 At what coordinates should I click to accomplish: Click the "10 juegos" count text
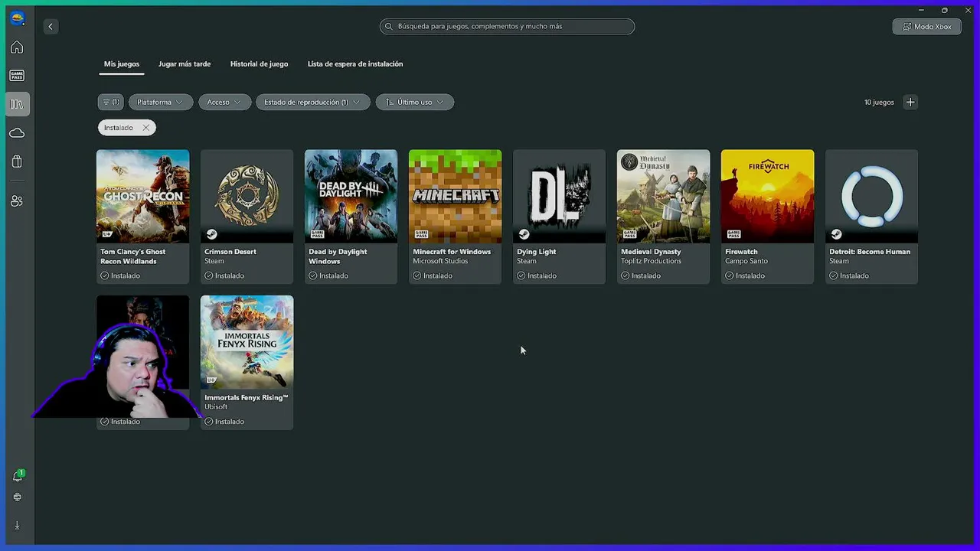point(879,103)
